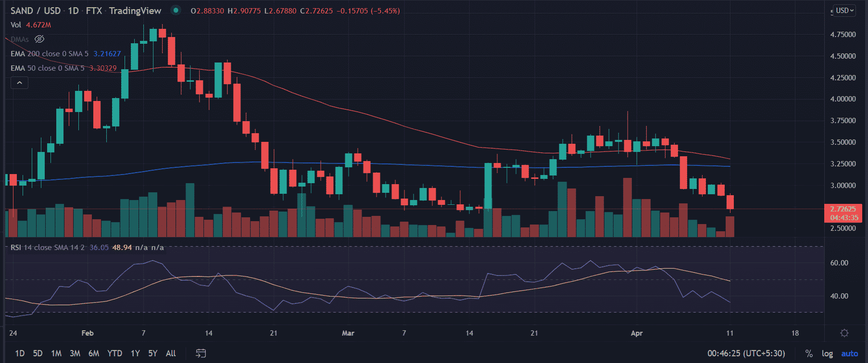Open the USD currency dropdown
The image size is (868, 363).
844,11
